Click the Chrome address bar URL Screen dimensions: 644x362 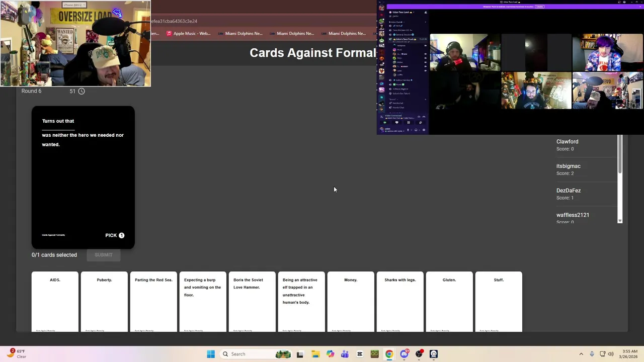click(x=174, y=21)
